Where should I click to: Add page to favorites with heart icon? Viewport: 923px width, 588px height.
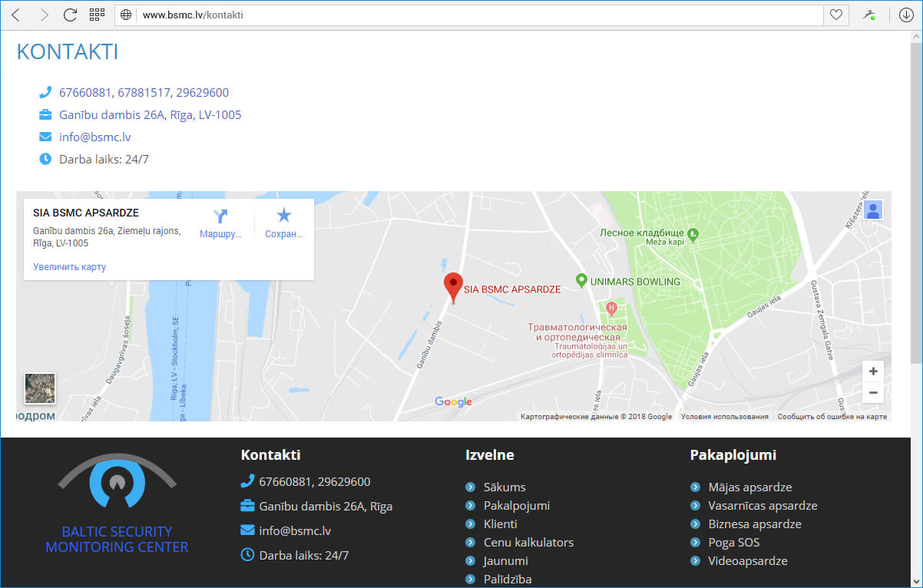pyautogui.click(x=835, y=15)
